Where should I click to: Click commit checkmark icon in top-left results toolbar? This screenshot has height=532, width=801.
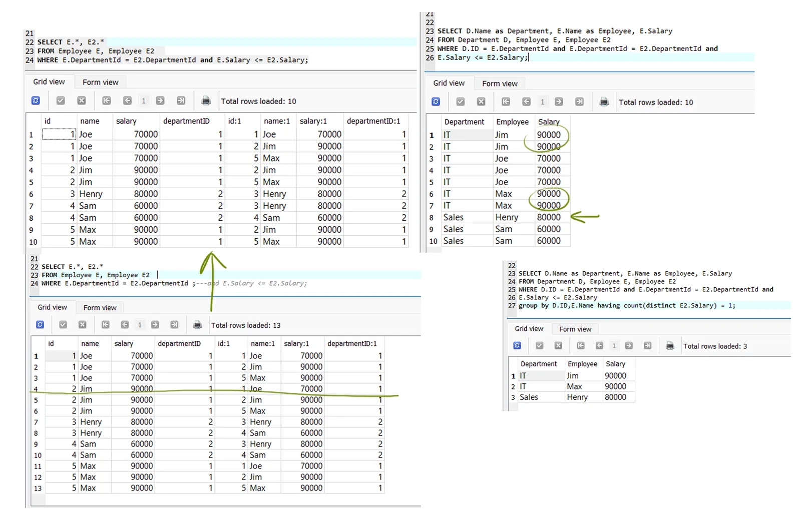coord(61,101)
